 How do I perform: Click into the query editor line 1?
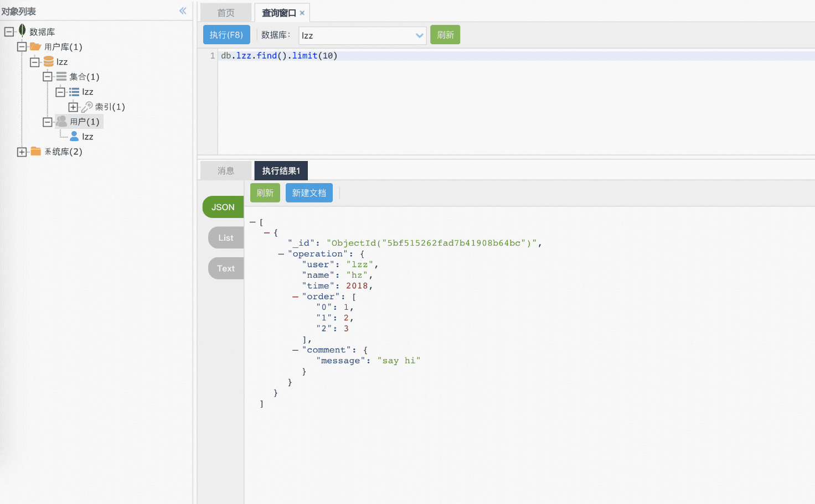pyautogui.click(x=517, y=55)
